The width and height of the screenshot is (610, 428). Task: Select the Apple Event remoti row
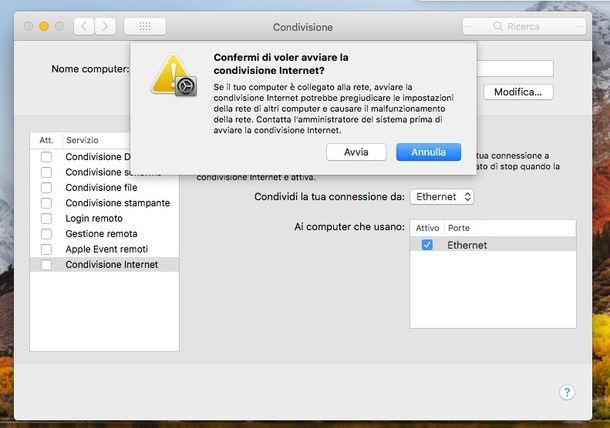click(x=104, y=249)
